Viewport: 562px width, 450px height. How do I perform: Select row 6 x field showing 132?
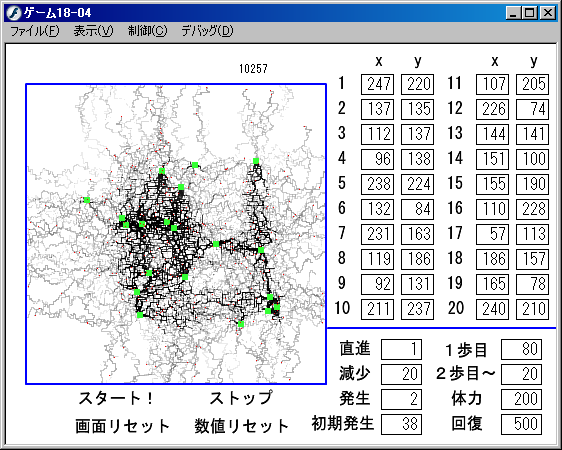(377, 209)
